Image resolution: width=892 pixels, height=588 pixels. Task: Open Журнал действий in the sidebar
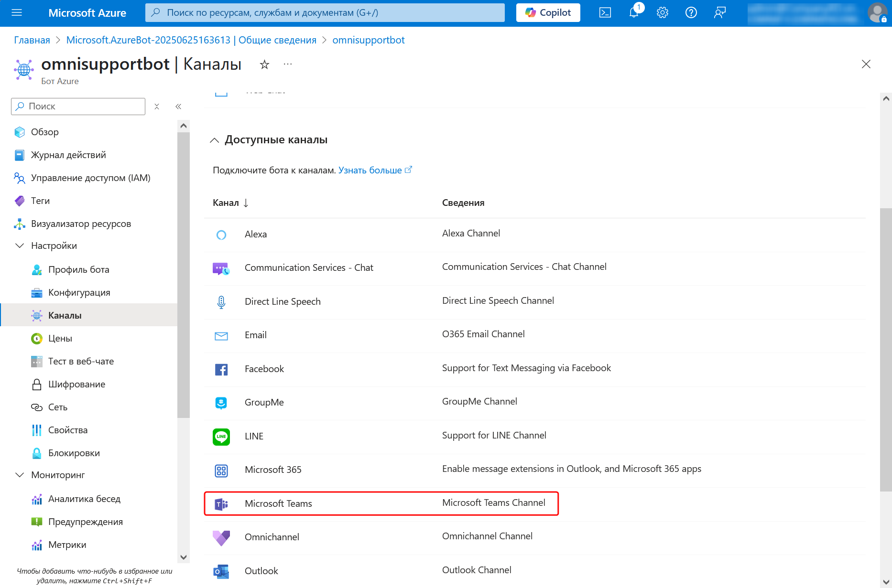(68, 155)
